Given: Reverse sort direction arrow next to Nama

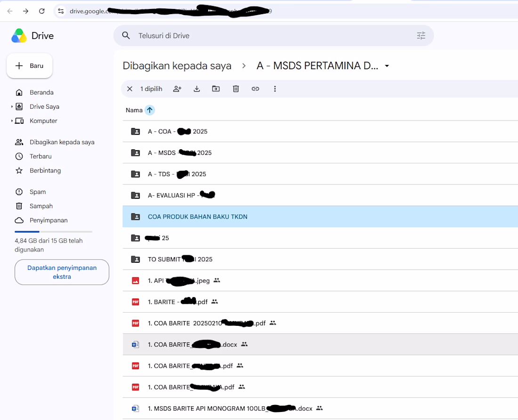Looking at the screenshot, I should pyautogui.click(x=150, y=110).
